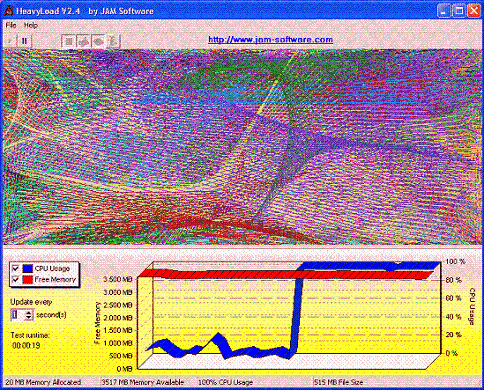
Task: Click the greyed-out Start play icon
Action: (10, 41)
